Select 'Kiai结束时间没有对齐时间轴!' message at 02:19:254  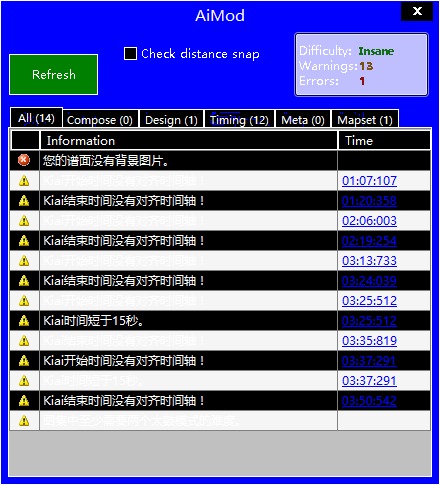click(124, 241)
